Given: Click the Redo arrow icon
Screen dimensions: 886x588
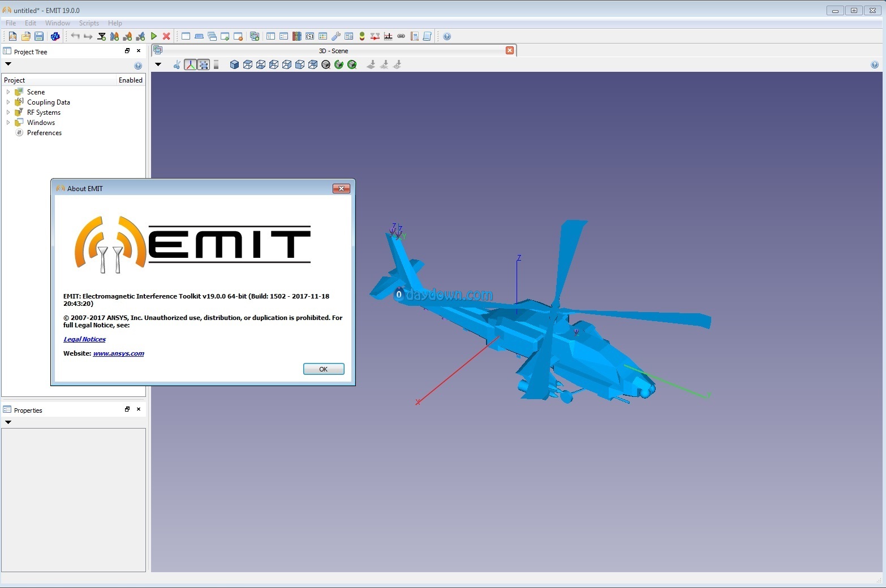Looking at the screenshot, I should click(88, 36).
